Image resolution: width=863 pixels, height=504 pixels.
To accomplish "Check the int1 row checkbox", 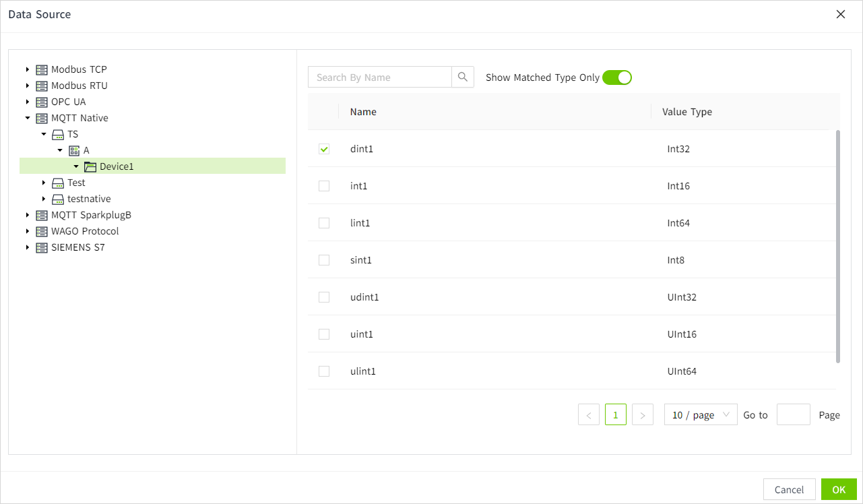I will tap(324, 186).
